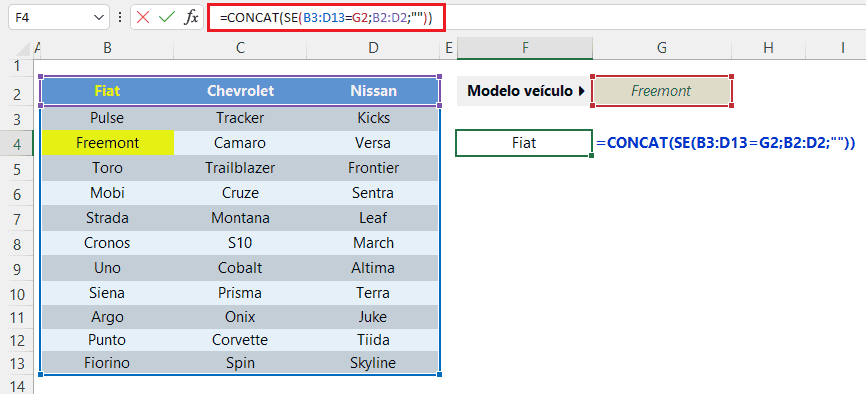Select the Kicks cell

[x=373, y=118]
